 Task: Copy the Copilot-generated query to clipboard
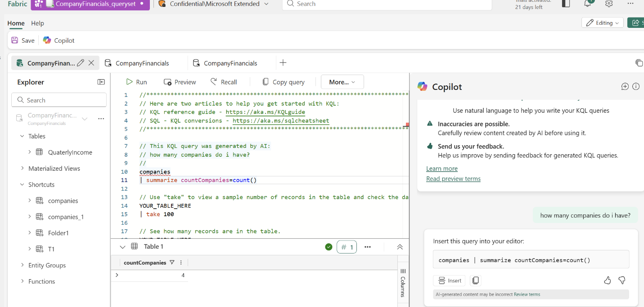(x=475, y=280)
